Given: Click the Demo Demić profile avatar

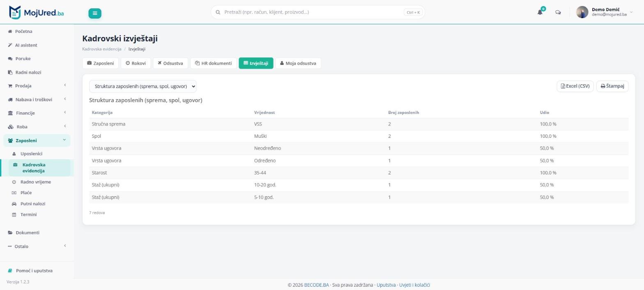Looking at the screenshot, I should click(582, 12).
